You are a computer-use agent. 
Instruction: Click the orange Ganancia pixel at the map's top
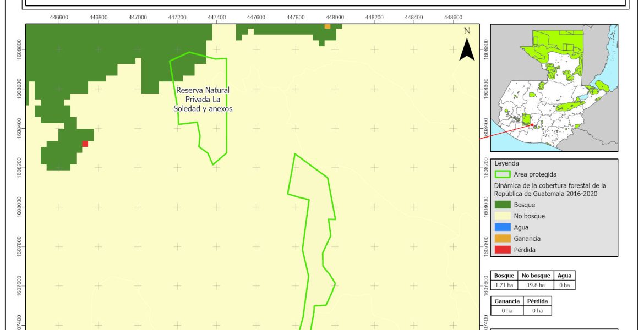click(328, 26)
